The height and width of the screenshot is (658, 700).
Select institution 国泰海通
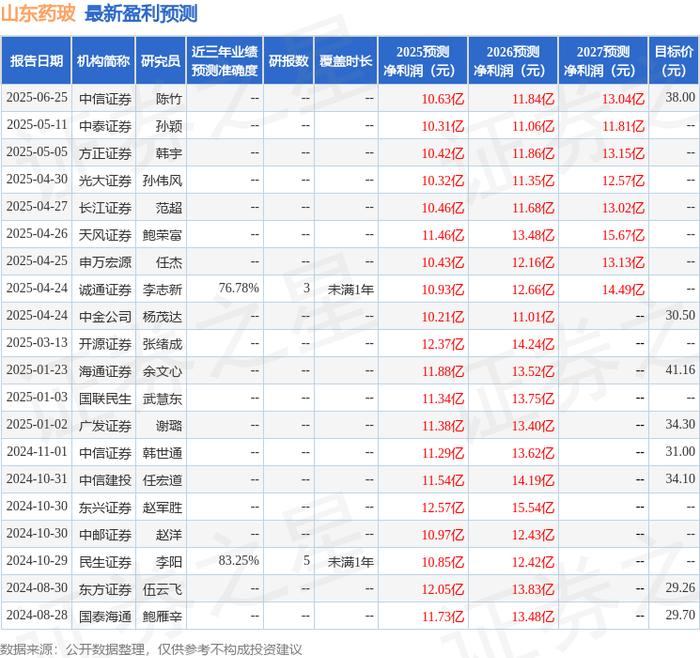pyautogui.click(x=105, y=616)
